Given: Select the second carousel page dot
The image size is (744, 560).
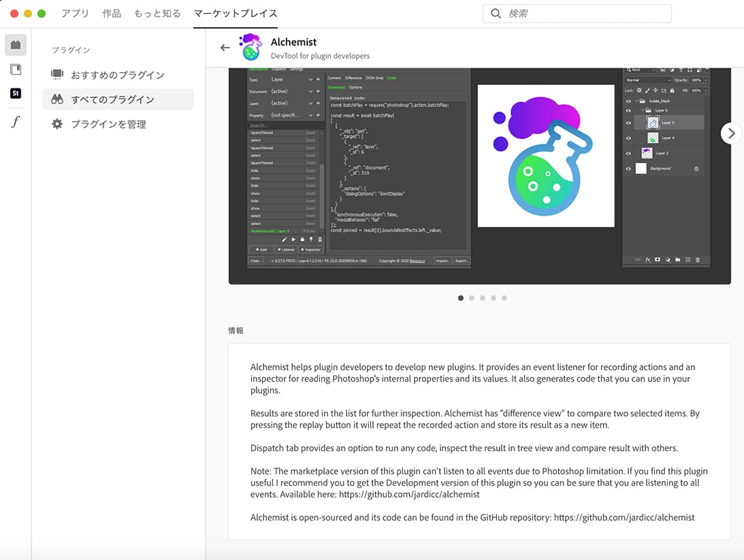Looking at the screenshot, I should [x=472, y=298].
